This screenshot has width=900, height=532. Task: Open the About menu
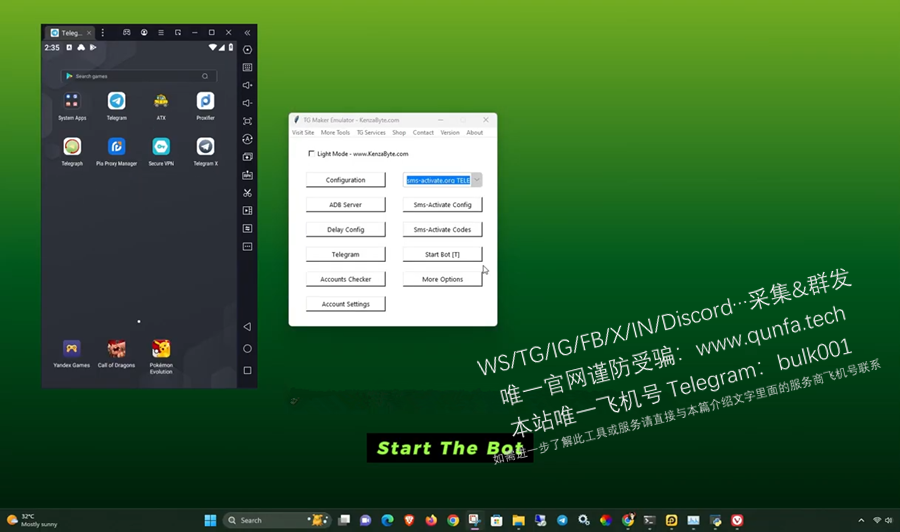pos(475,133)
